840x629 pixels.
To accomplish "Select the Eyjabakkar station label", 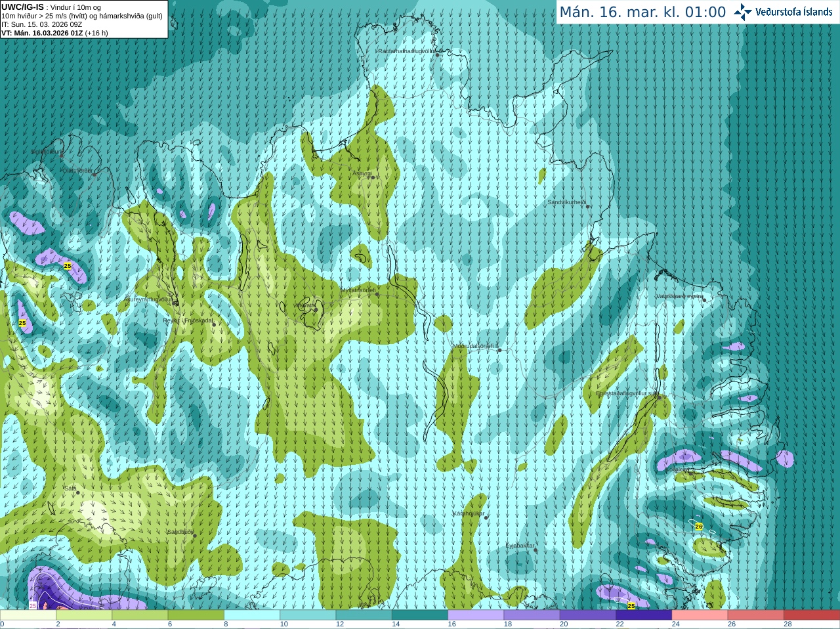I will point(520,546).
